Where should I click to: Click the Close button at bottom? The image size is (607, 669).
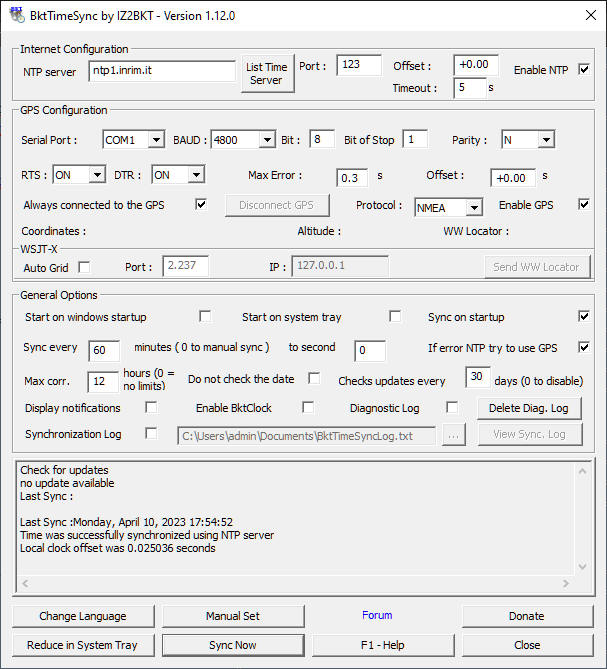coord(527,645)
